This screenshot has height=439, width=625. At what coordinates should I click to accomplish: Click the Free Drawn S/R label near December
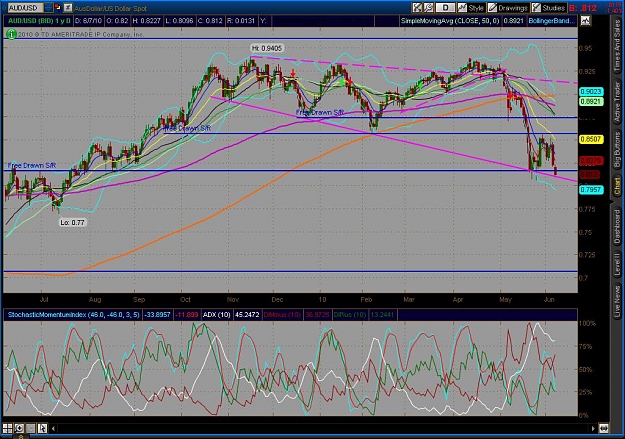[320, 113]
